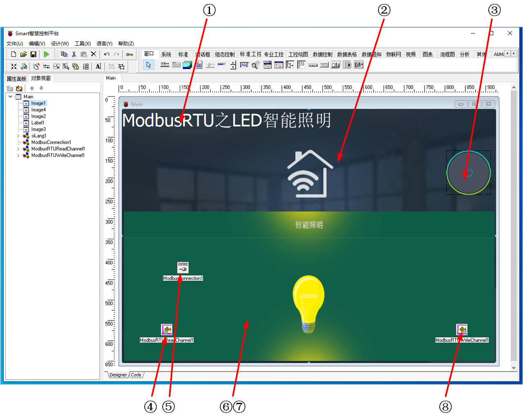Select the stacked images component icon

pyautogui.click(x=188, y=65)
